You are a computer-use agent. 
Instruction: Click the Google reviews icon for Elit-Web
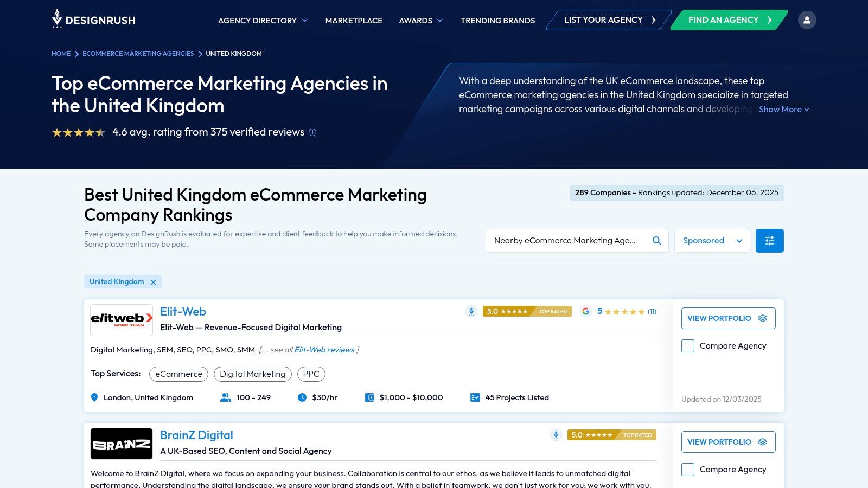586,311
